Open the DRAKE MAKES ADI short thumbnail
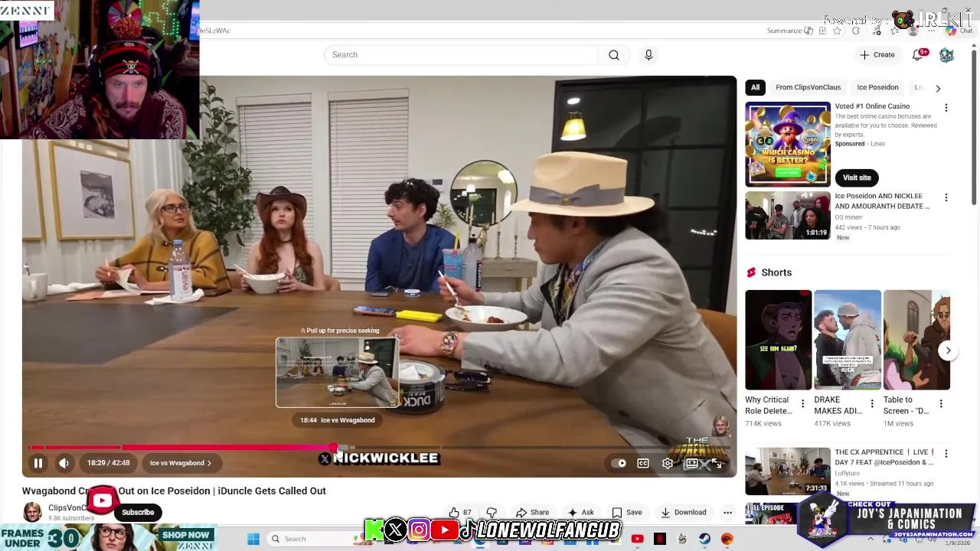 click(x=848, y=340)
